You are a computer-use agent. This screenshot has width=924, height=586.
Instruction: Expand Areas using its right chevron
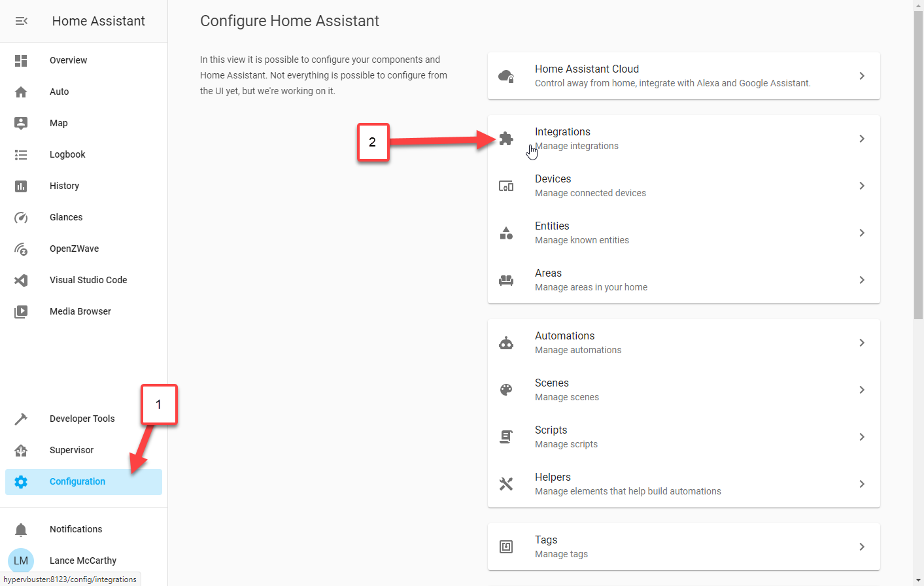[862, 280]
